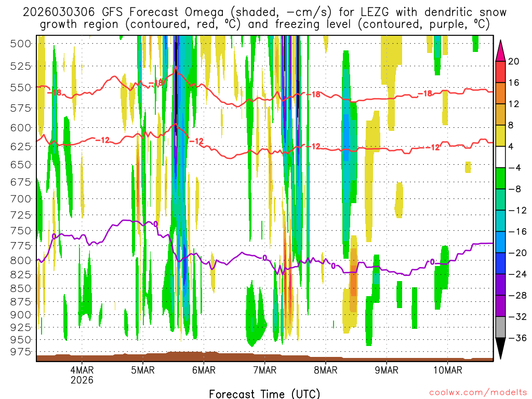This screenshot has height=399, width=532.
Task: Click the cyan swatch between -12 and -16
Action: click(x=500, y=221)
